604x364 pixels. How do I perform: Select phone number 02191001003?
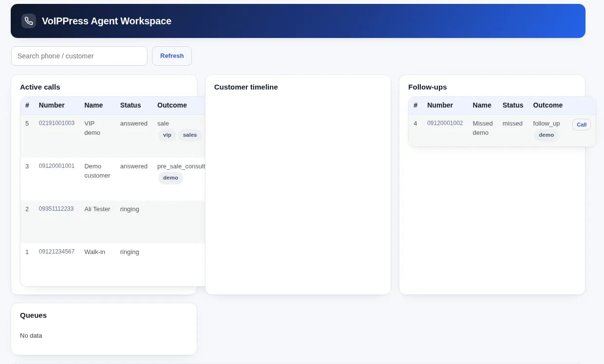pyautogui.click(x=57, y=123)
